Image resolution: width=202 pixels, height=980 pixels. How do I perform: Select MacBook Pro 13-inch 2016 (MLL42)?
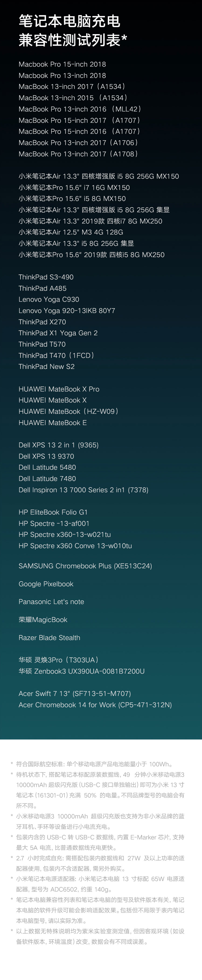click(80, 109)
